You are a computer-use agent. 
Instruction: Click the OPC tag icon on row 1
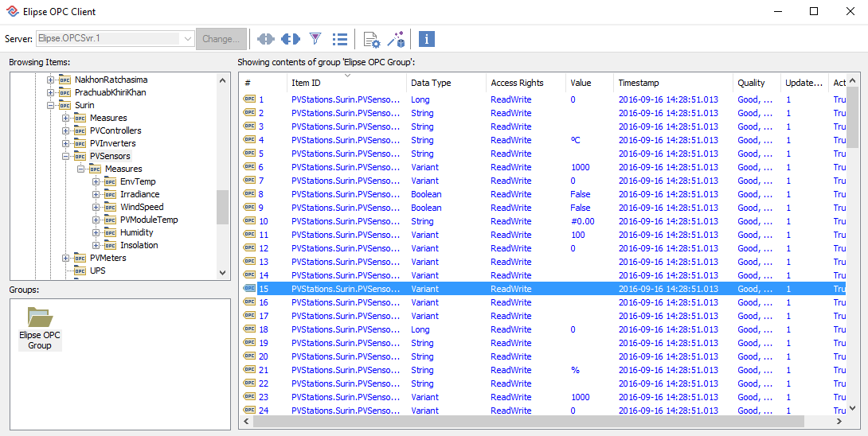(249, 99)
